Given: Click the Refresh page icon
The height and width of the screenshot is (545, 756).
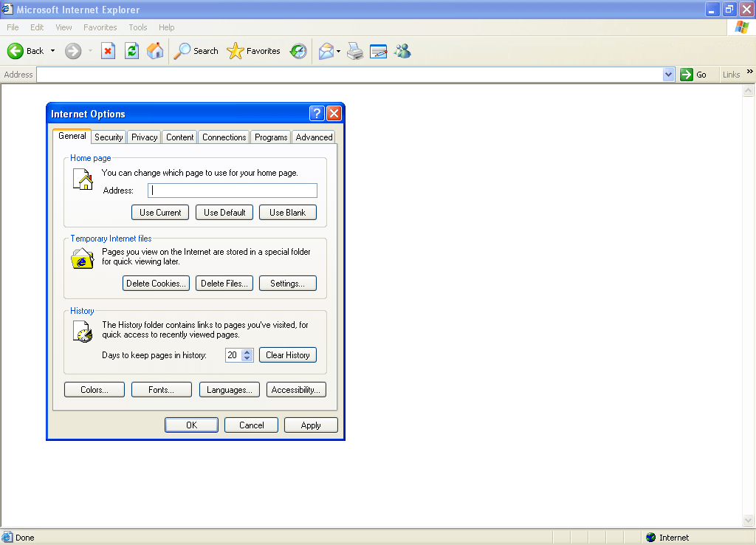Looking at the screenshot, I should click(131, 51).
